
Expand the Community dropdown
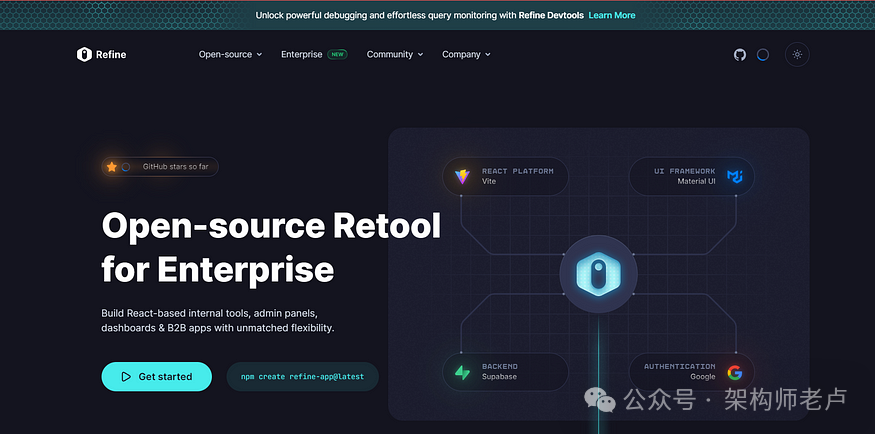click(395, 54)
